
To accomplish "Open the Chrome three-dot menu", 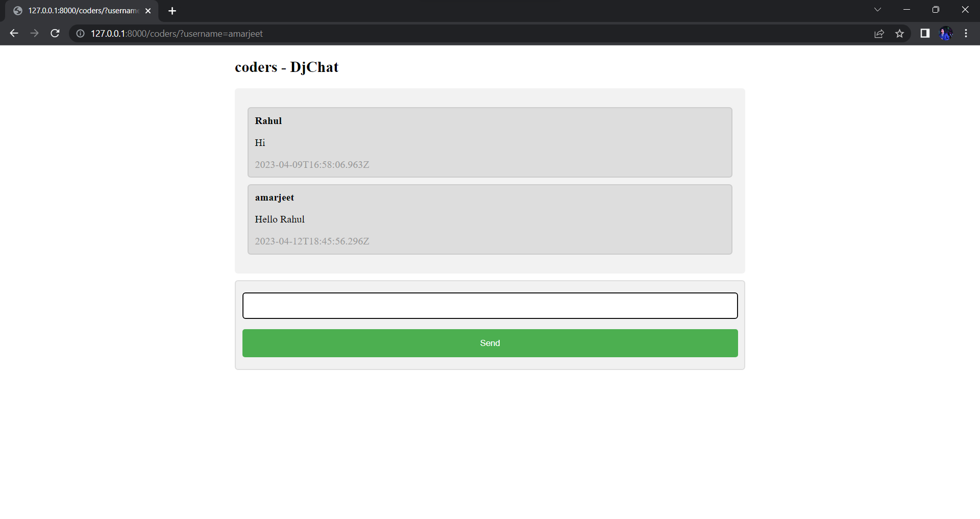I will [x=966, y=33].
